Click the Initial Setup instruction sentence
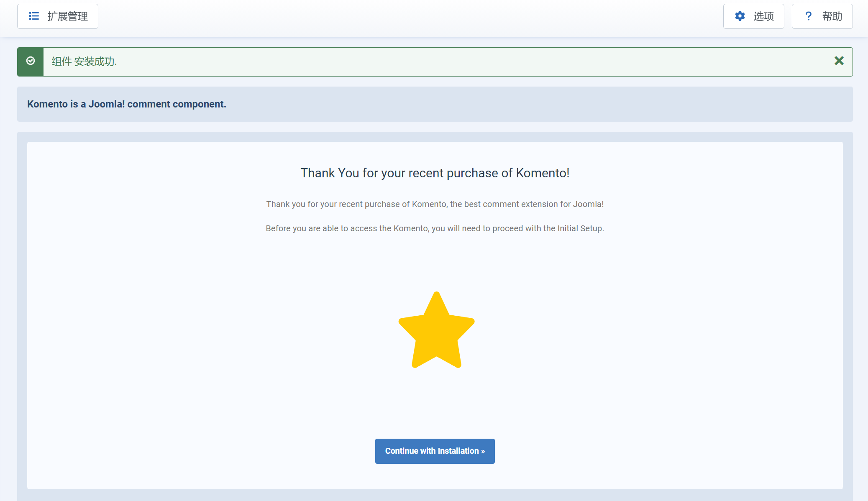 point(435,228)
